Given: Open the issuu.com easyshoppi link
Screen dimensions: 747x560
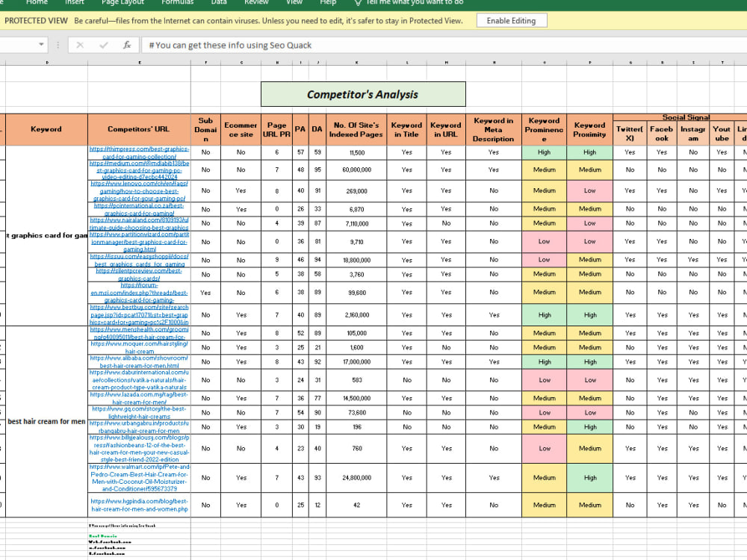Looking at the screenshot, I should pyautogui.click(x=139, y=260).
